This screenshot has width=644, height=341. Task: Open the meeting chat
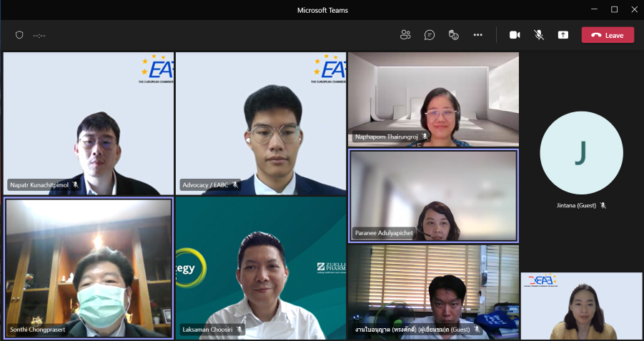click(x=429, y=35)
